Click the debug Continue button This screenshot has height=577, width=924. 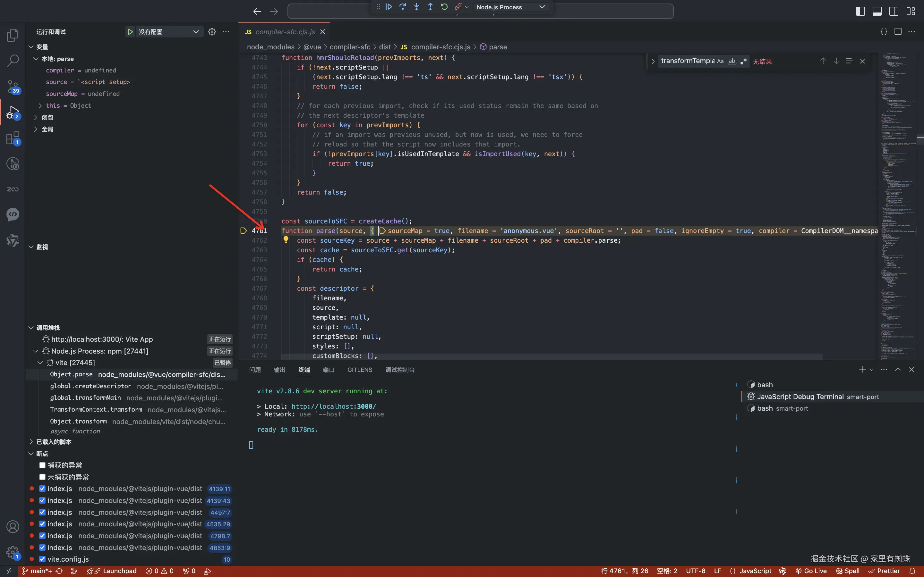pyautogui.click(x=389, y=7)
